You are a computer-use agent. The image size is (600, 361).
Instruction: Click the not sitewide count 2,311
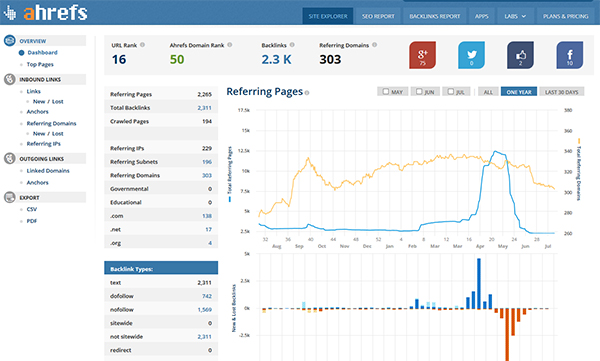[x=204, y=337]
